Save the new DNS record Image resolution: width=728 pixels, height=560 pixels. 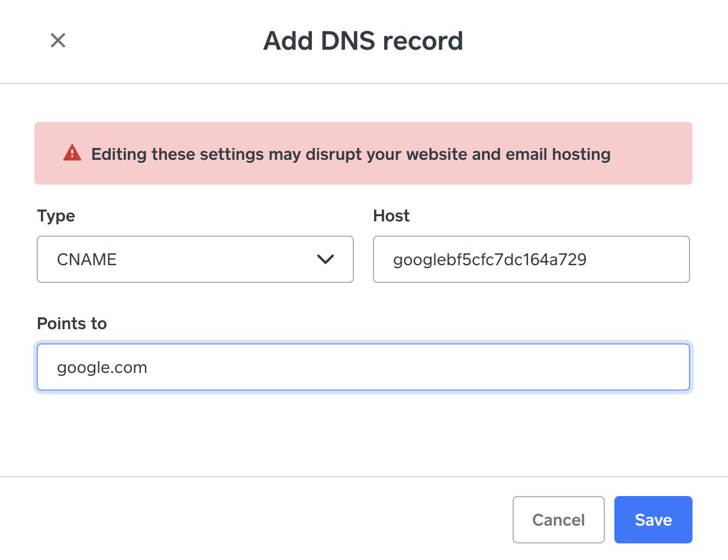point(653,520)
